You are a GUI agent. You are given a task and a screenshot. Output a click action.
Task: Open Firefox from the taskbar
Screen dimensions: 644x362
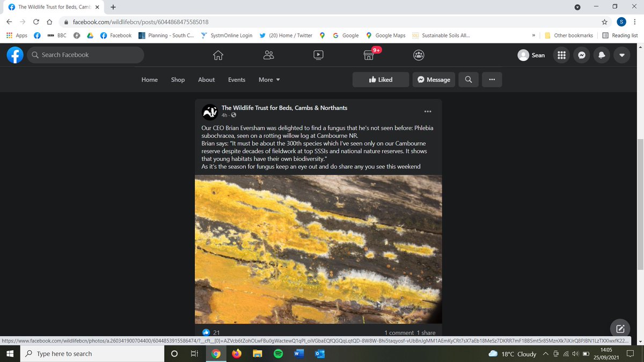(236, 353)
